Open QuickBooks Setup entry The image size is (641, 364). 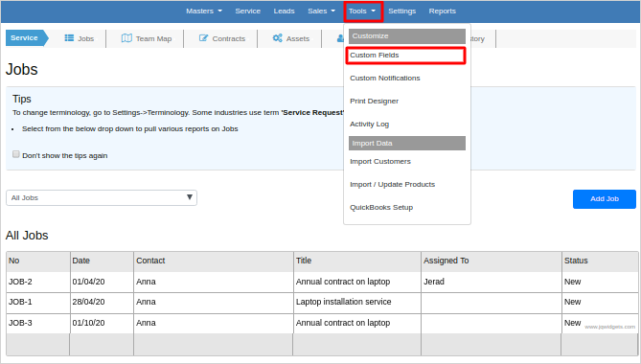381,207
